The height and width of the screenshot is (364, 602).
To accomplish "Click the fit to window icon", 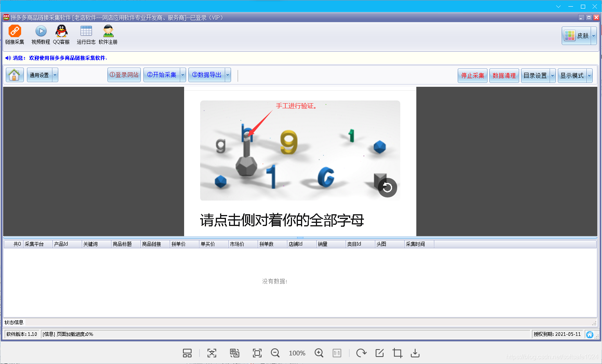I will 257,353.
